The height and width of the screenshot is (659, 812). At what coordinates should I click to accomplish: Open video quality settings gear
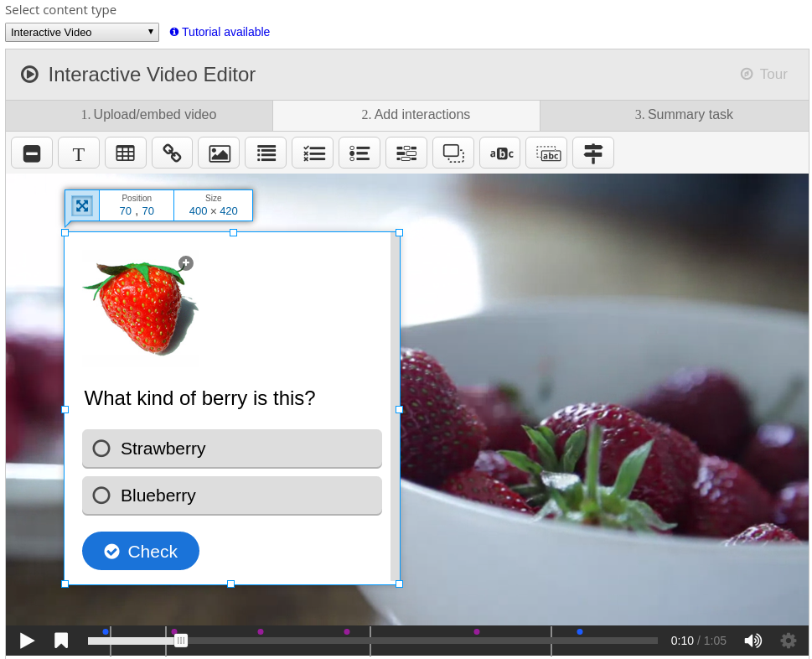[789, 641]
